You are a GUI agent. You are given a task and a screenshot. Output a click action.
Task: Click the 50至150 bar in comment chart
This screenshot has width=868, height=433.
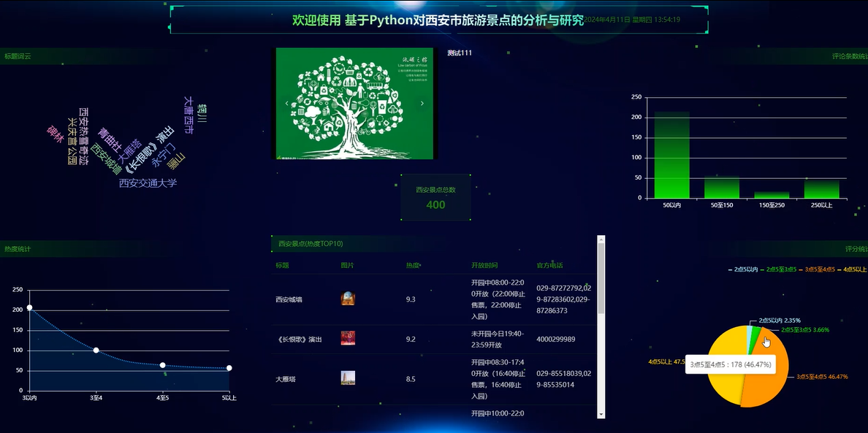(x=722, y=188)
